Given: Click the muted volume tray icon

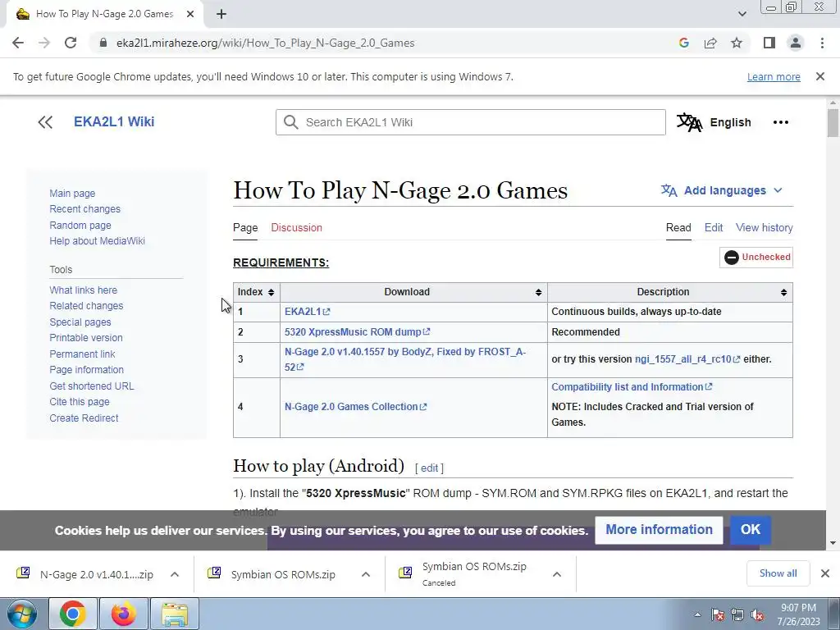Looking at the screenshot, I should pos(757,614).
